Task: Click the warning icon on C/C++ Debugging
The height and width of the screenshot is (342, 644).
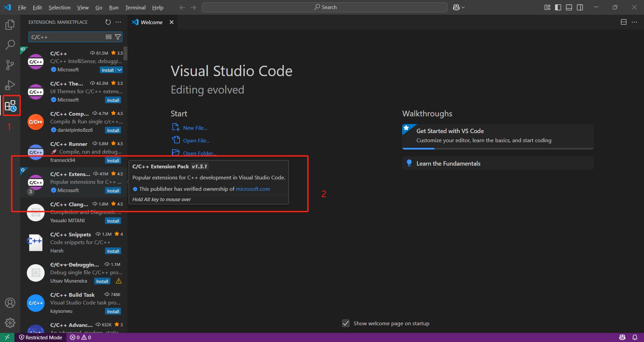Action: tap(119, 281)
